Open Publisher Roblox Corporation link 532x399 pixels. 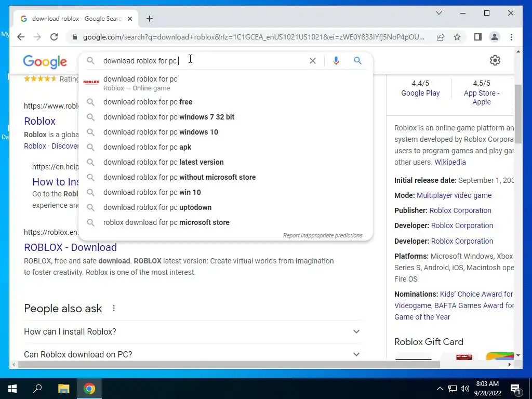pyautogui.click(x=460, y=210)
